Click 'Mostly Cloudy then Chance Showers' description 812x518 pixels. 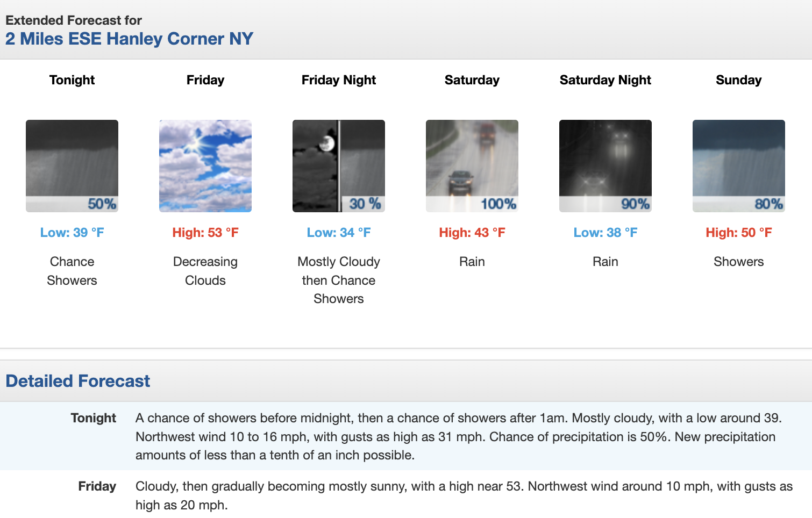click(x=339, y=280)
